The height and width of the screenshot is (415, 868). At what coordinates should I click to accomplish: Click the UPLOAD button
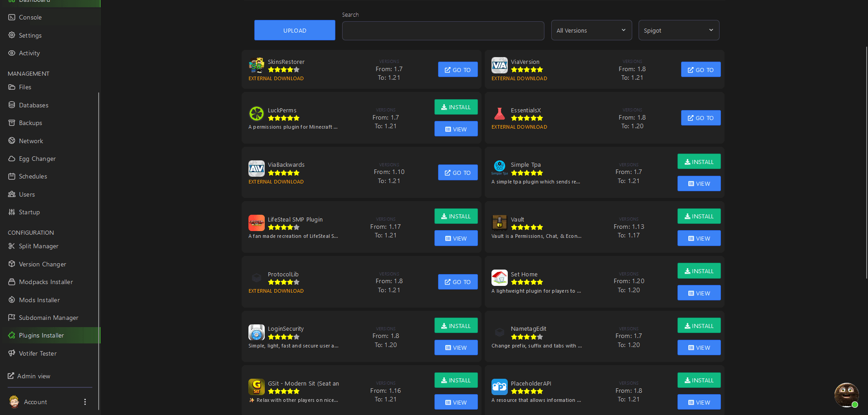(295, 30)
